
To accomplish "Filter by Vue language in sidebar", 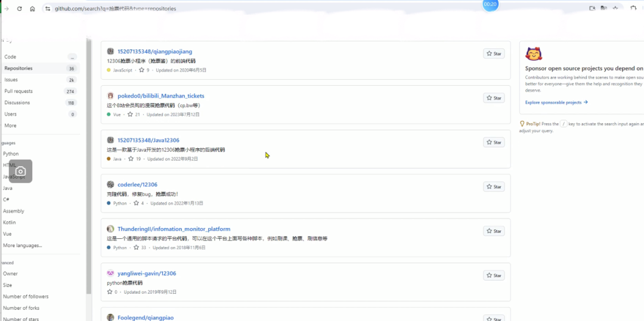I will pos(7,234).
